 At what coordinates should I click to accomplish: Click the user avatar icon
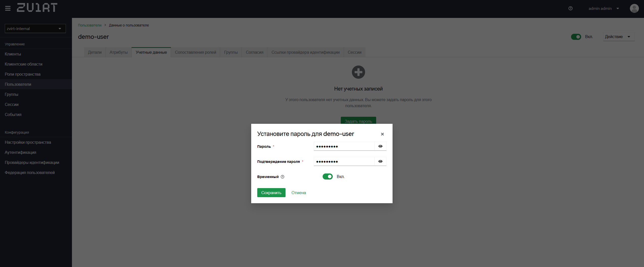point(634,8)
